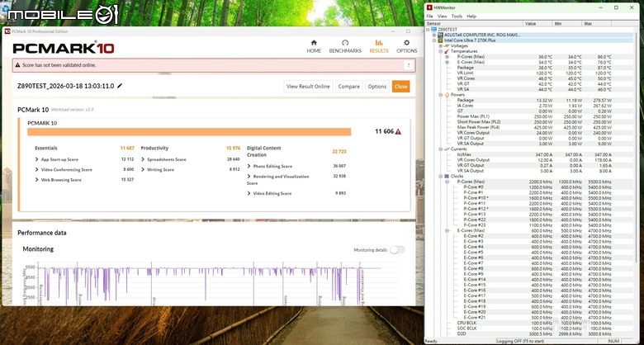
Task: Expand the Video Editing Score row
Action: [x=249, y=193]
